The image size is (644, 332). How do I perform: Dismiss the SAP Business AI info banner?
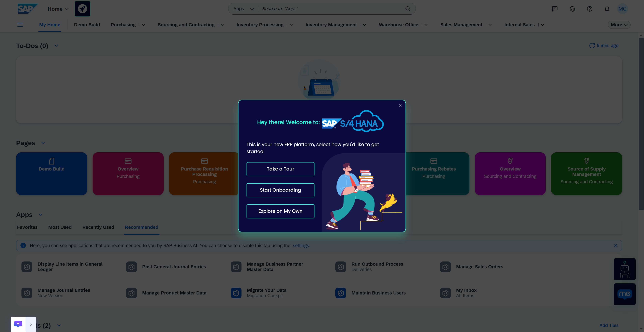tap(616, 245)
